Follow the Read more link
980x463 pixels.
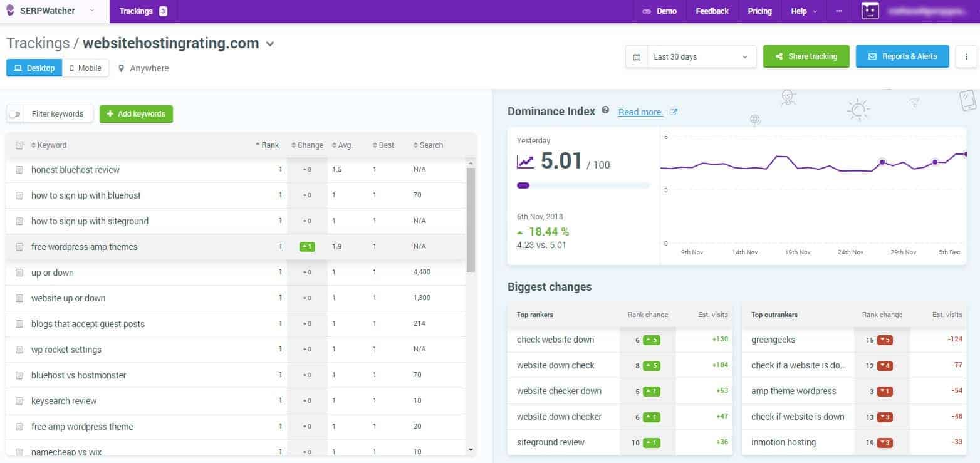point(640,112)
